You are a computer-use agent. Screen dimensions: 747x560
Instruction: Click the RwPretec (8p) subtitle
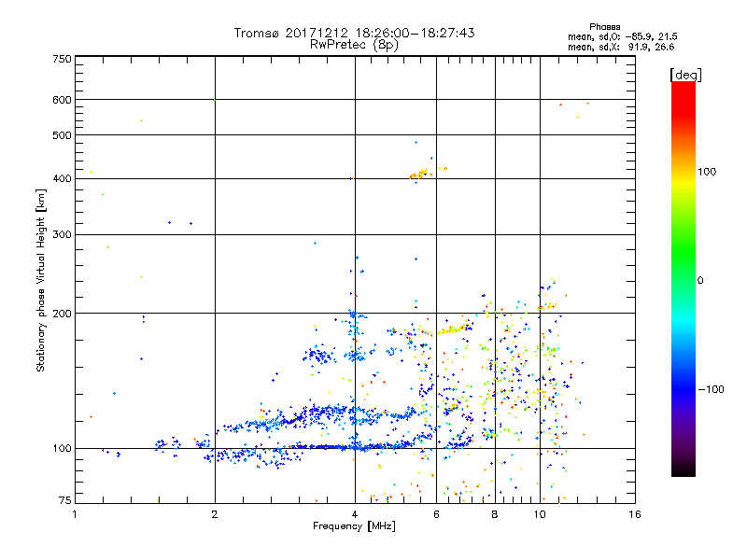pyautogui.click(x=354, y=45)
